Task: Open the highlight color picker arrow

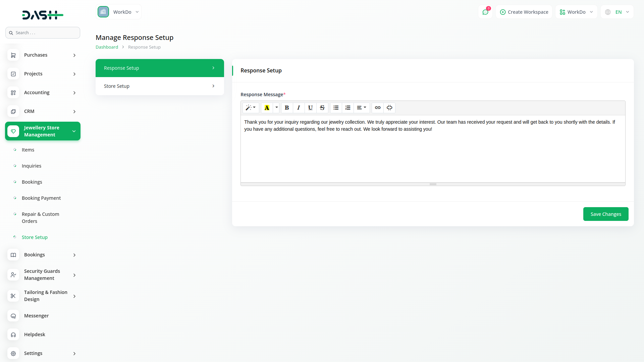Action: coord(277,108)
